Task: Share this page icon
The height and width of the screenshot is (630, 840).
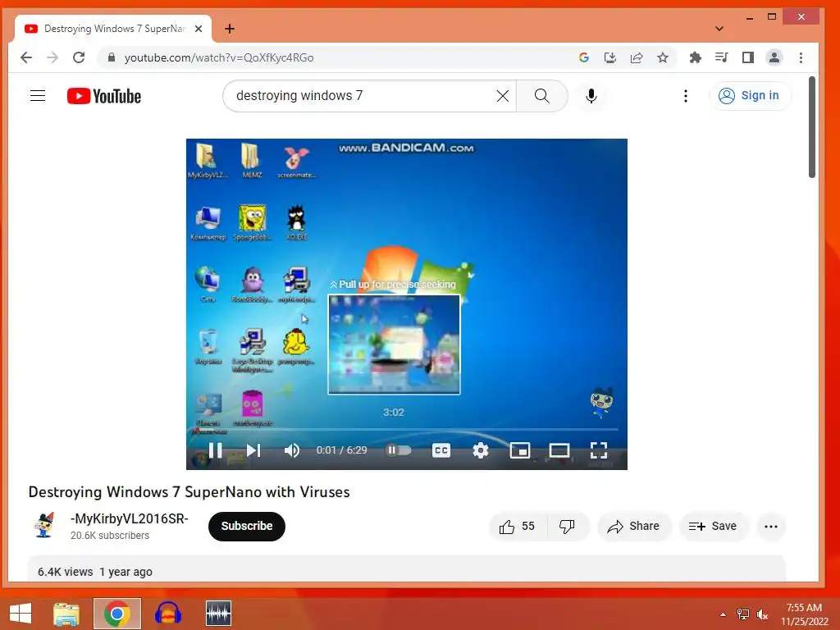Action: (637, 57)
